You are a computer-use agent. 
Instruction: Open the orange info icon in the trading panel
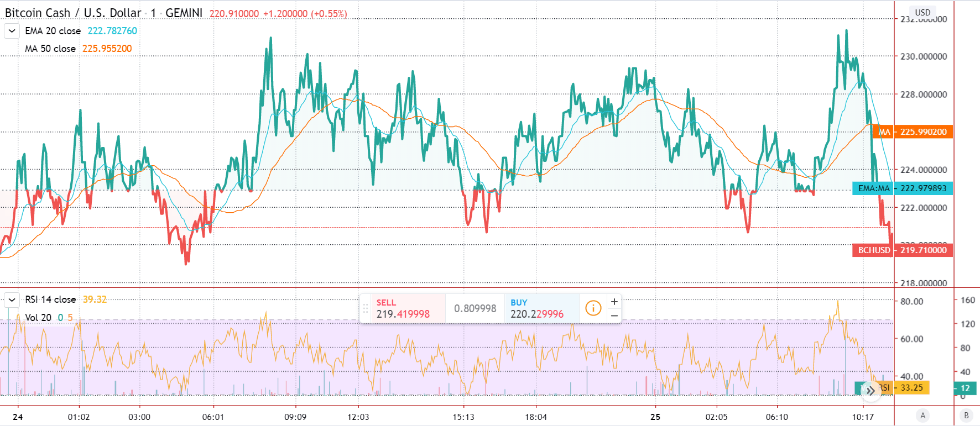click(x=593, y=308)
